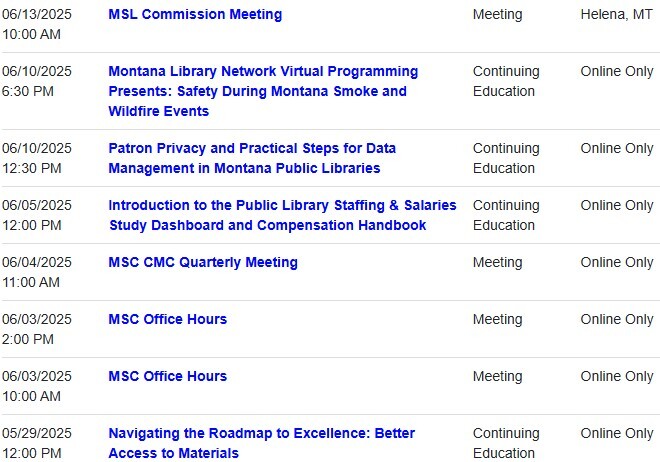Open MSC Office Hours at 2:00 PM
660x462 pixels.
point(167,319)
